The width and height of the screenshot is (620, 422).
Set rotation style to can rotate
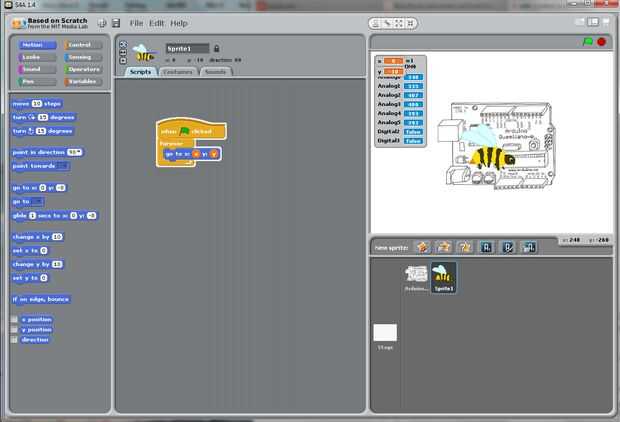pos(123,44)
